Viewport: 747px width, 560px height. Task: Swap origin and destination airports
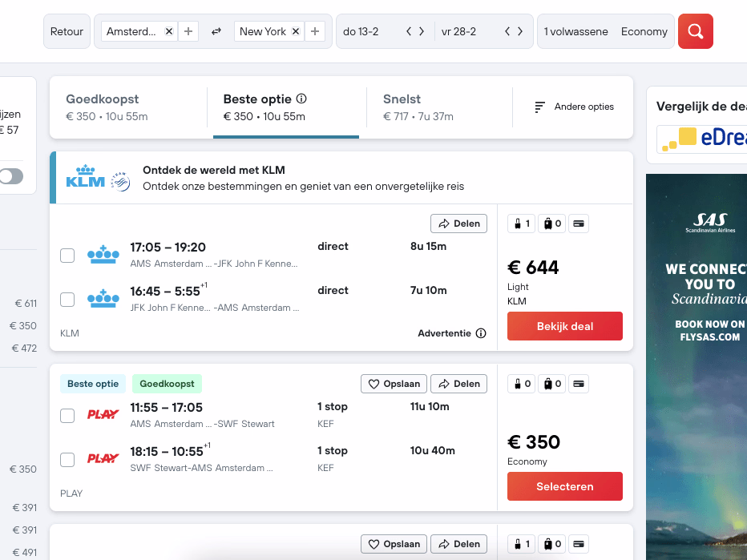(x=216, y=31)
